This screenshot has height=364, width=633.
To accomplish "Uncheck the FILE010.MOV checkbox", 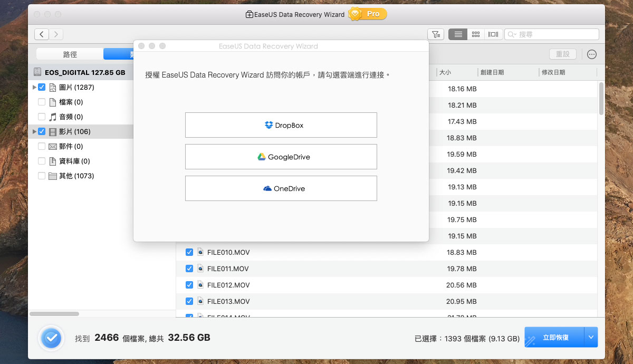I will pos(189,252).
